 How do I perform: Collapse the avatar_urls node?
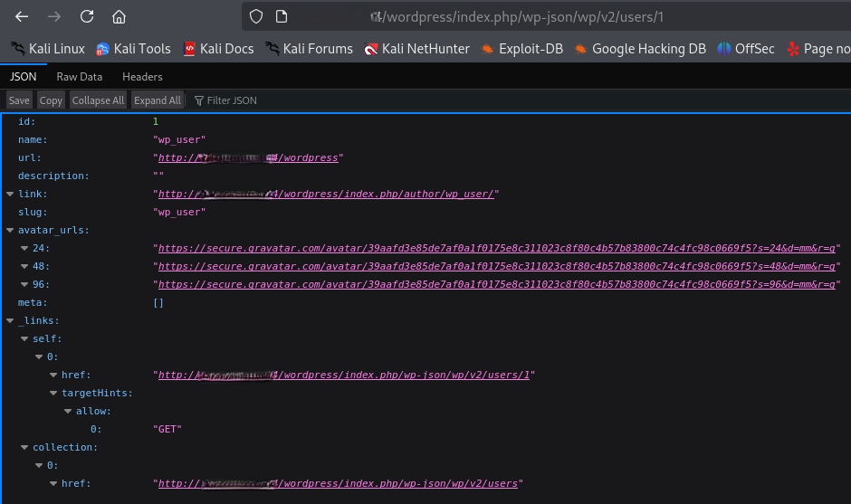click(10, 230)
